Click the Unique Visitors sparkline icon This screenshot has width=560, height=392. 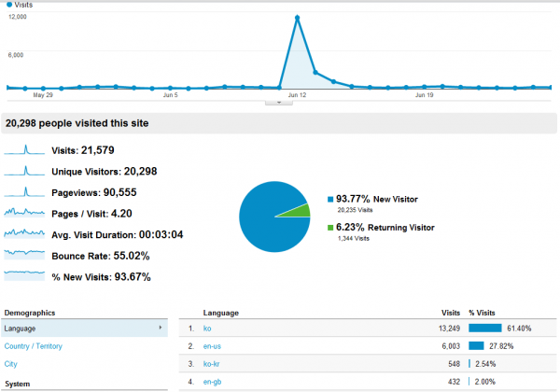[25, 171]
